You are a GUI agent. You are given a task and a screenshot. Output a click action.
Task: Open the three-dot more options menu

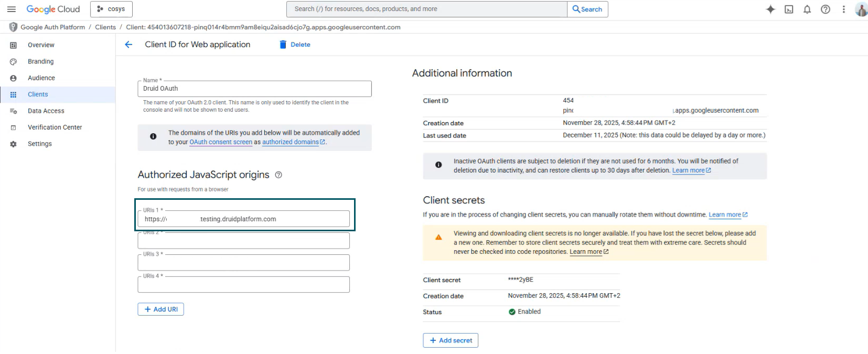coord(843,9)
